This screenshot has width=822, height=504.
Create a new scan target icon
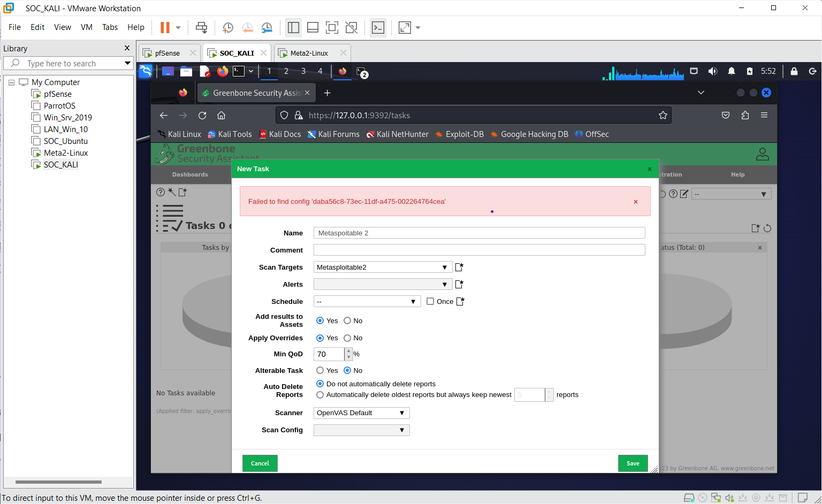point(459,267)
